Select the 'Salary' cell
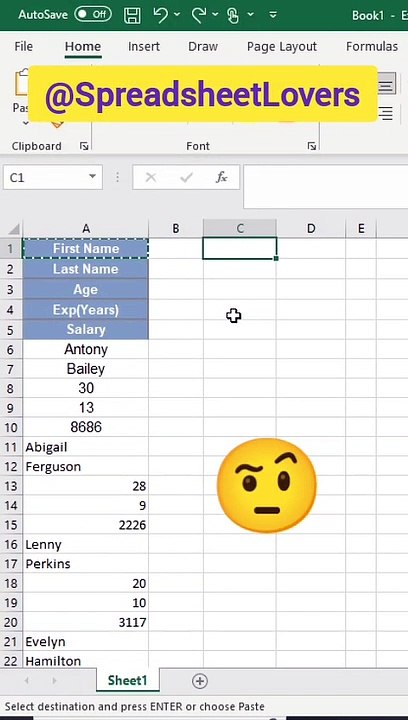 coord(86,330)
